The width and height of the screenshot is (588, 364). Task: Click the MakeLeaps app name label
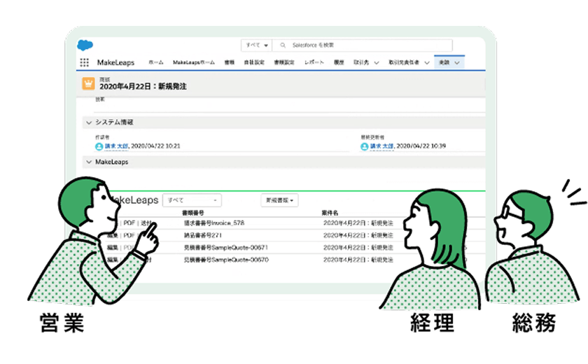(116, 62)
